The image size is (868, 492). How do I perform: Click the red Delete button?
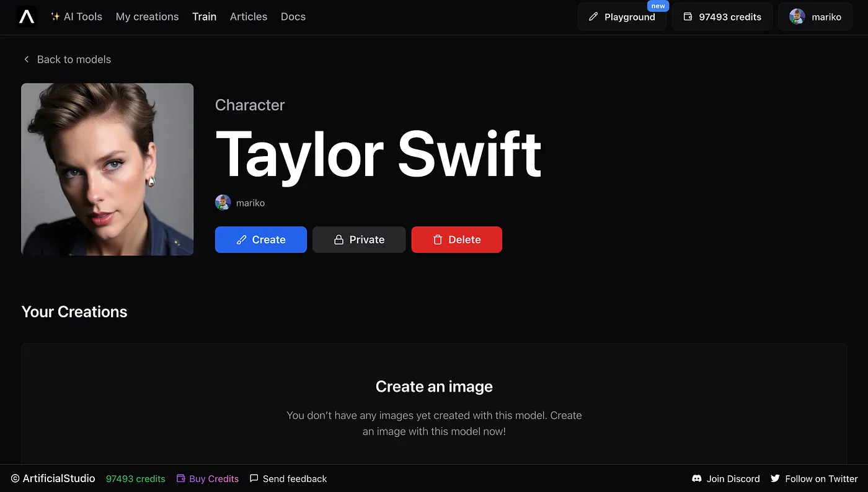[x=457, y=240]
